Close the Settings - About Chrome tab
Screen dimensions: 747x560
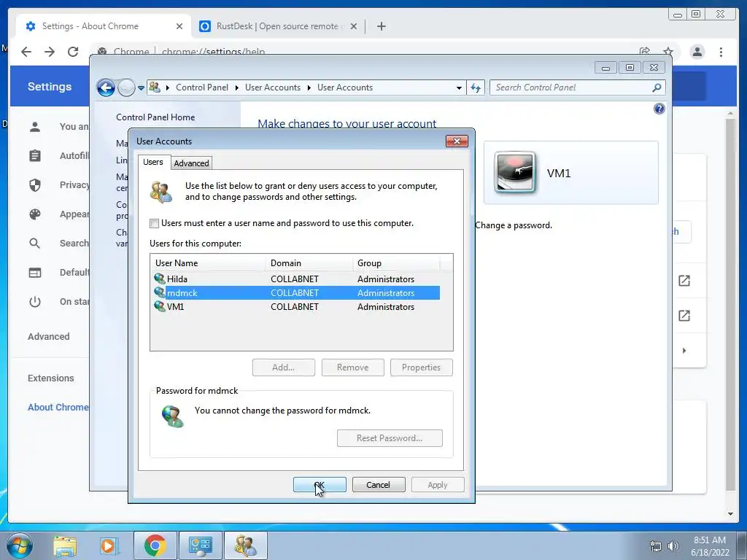coord(179,26)
